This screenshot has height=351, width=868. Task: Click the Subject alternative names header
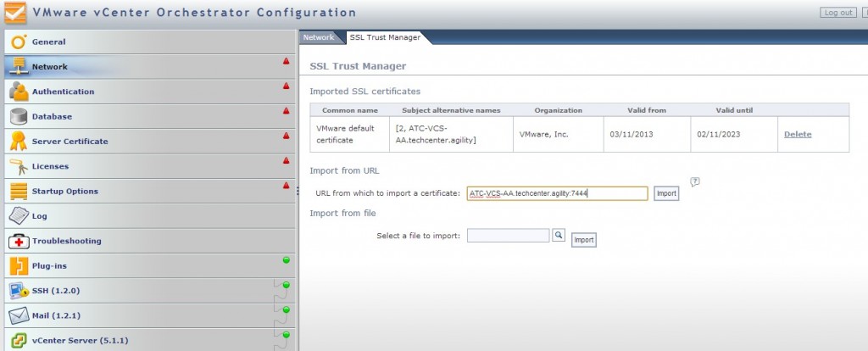pos(451,110)
